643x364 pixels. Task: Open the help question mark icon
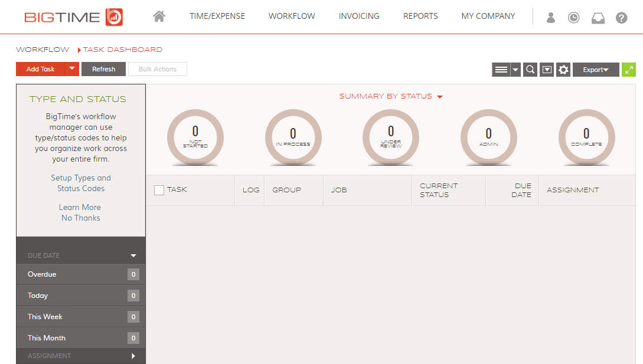click(621, 18)
